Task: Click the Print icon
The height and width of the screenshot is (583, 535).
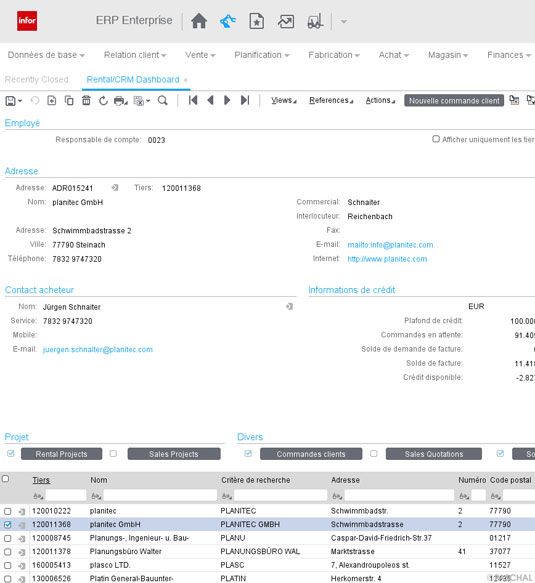Action: [120, 101]
